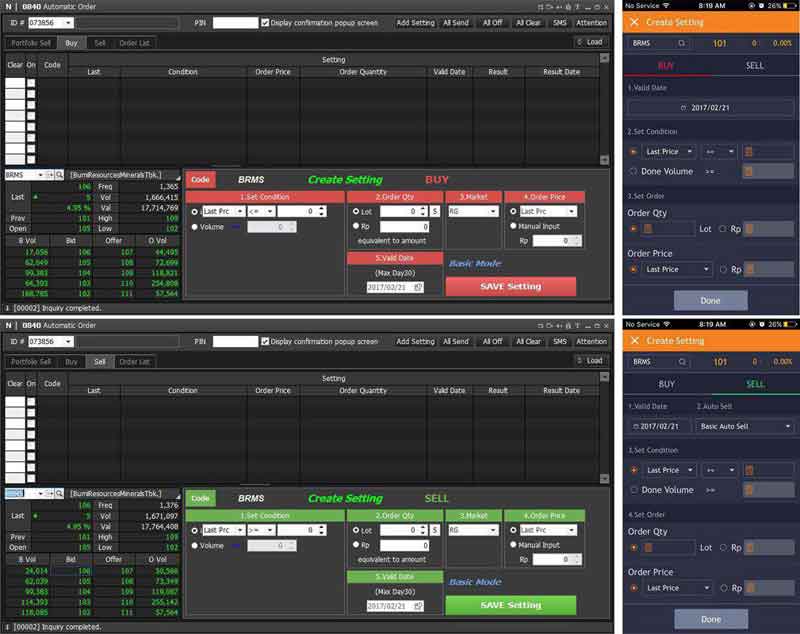The width and height of the screenshot is (800, 634).
Task: Switch to the Order List tab in the Buy window
Action: 135,43
